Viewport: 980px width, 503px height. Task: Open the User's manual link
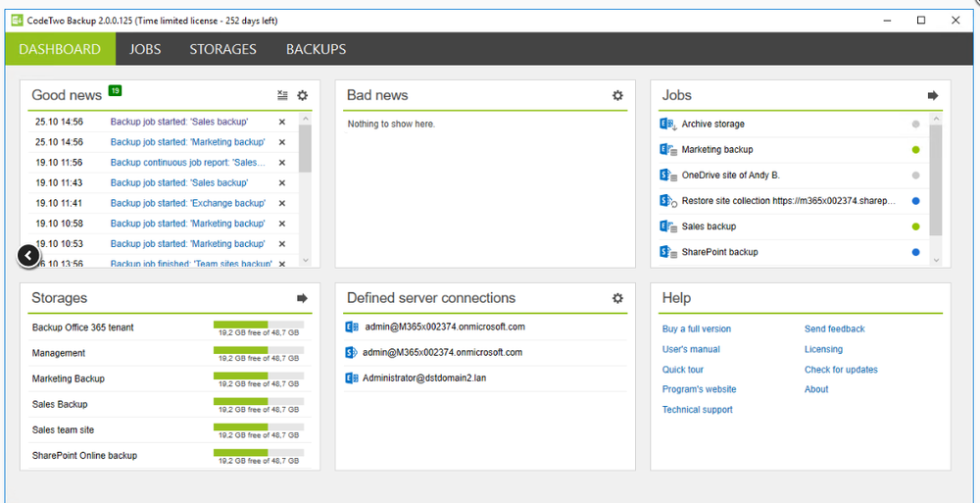tap(691, 349)
